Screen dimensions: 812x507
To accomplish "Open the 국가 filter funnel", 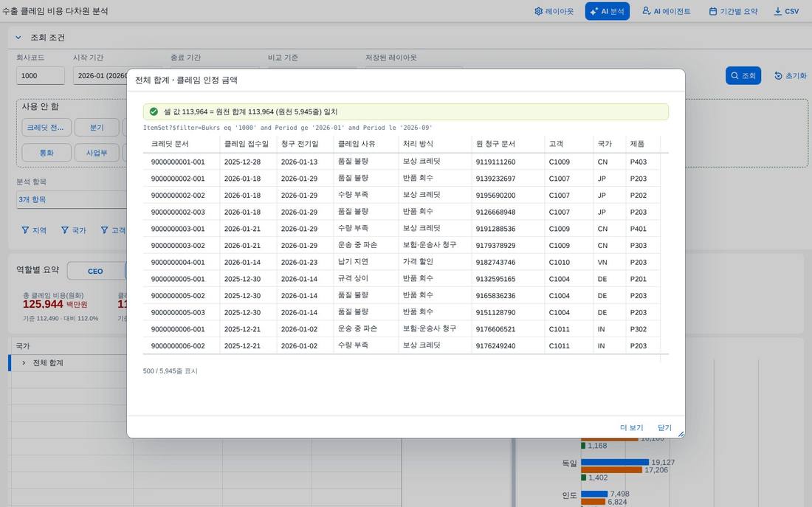I will (x=74, y=230).
